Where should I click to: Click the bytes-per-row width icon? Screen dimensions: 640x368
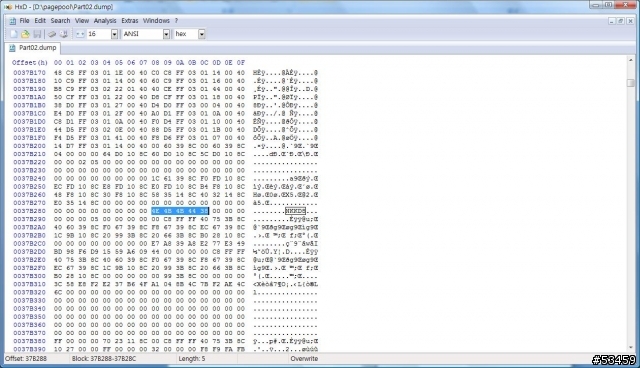[x=80, y=34]
